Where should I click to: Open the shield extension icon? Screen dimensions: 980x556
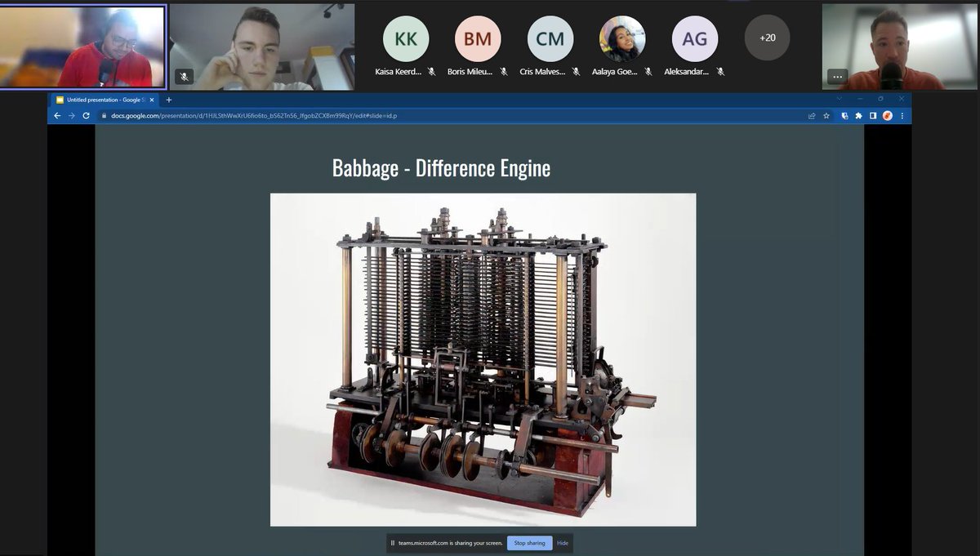click(x=845, y=116)
